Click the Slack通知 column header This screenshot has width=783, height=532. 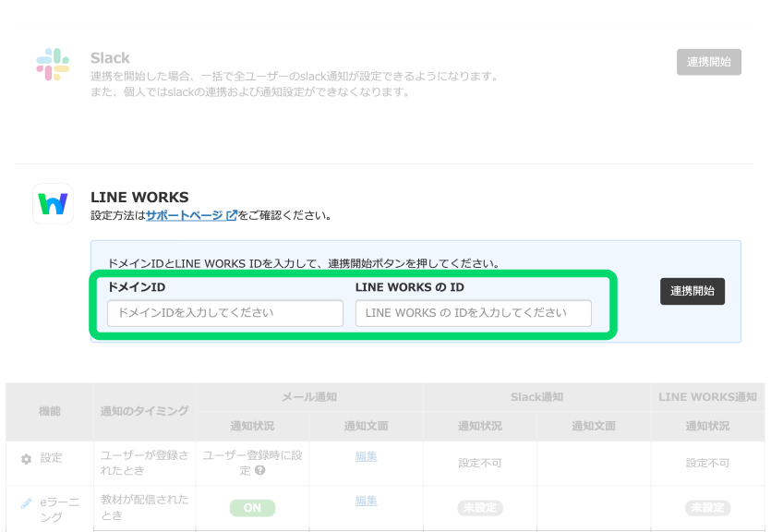pos(536,397)
